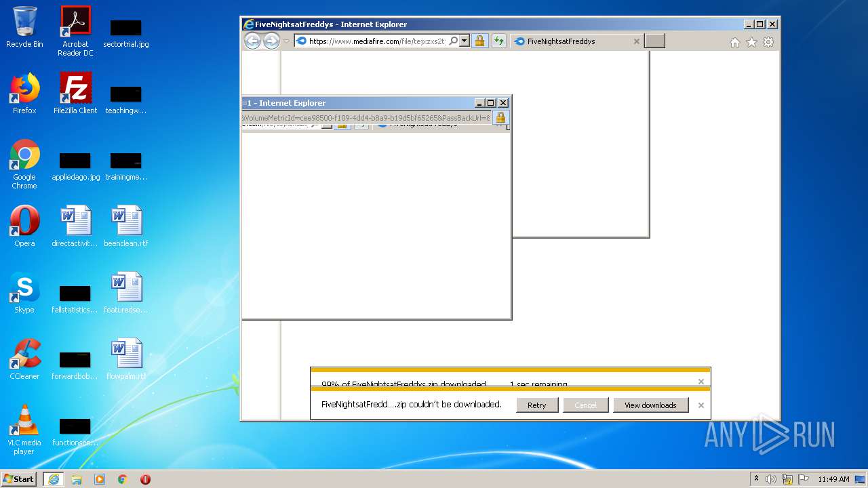Select directactivit... Word document
868x488 pixels.
[x=75, y=226]
